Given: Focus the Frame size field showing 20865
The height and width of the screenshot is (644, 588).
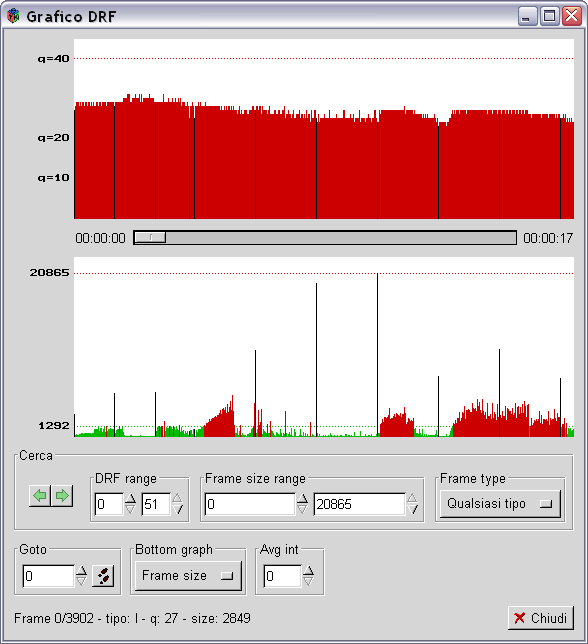Looking at the screenshot, I should coord(359,504).
